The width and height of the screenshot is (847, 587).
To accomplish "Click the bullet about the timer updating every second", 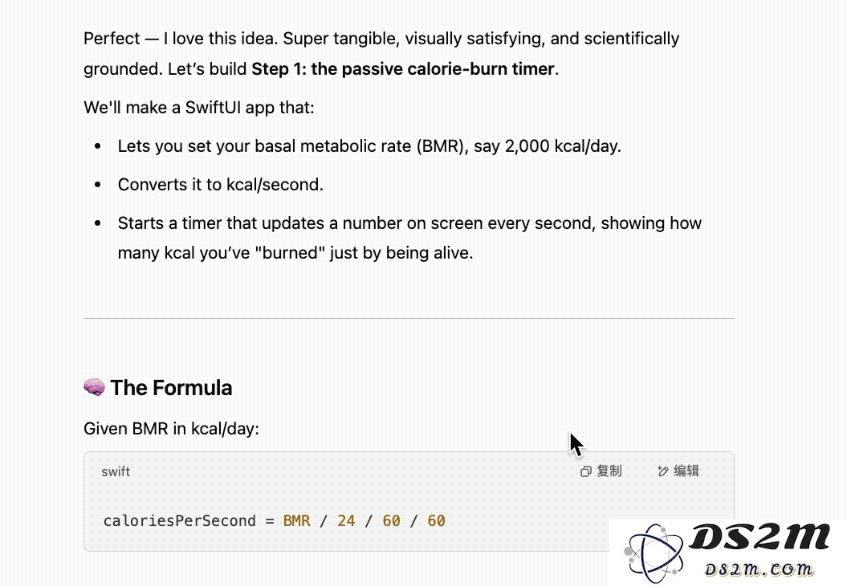I will [x=409, y=238].
